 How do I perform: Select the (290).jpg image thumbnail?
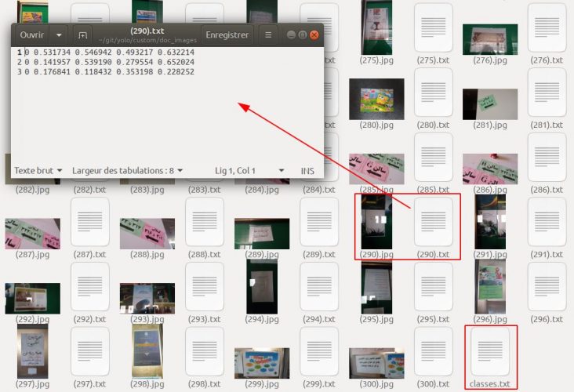(376, 221)
